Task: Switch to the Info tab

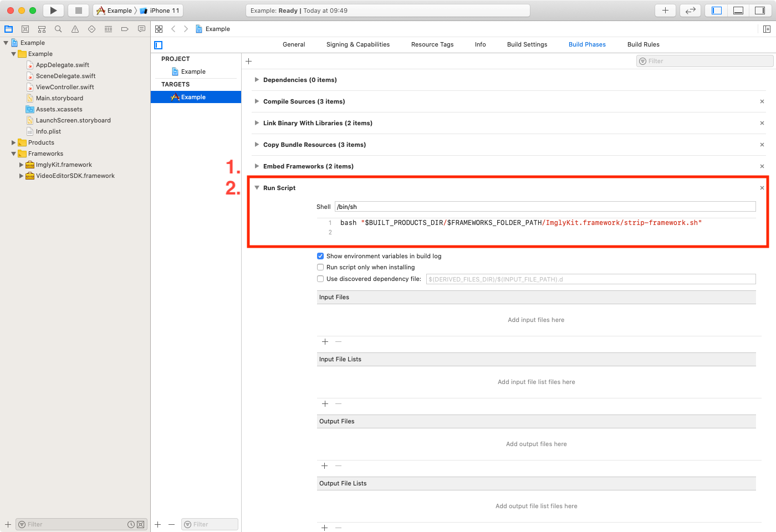Action: click(481, 44)
